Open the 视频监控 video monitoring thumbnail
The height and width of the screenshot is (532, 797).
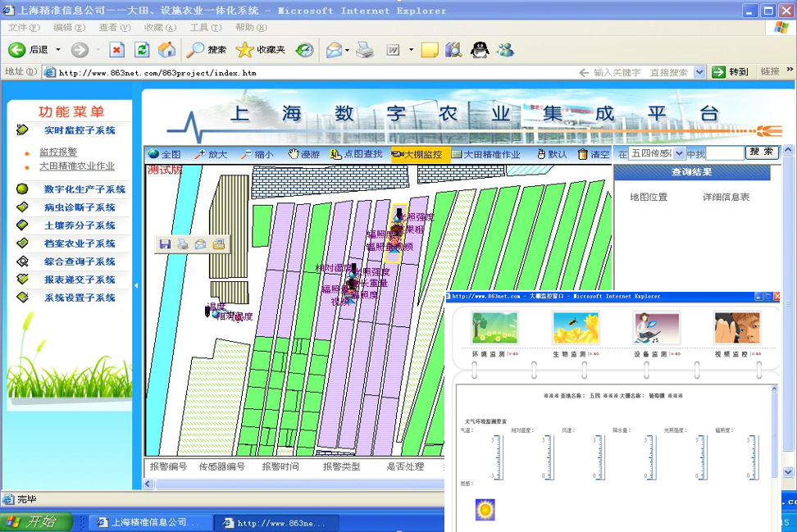[x=736, y=328]
